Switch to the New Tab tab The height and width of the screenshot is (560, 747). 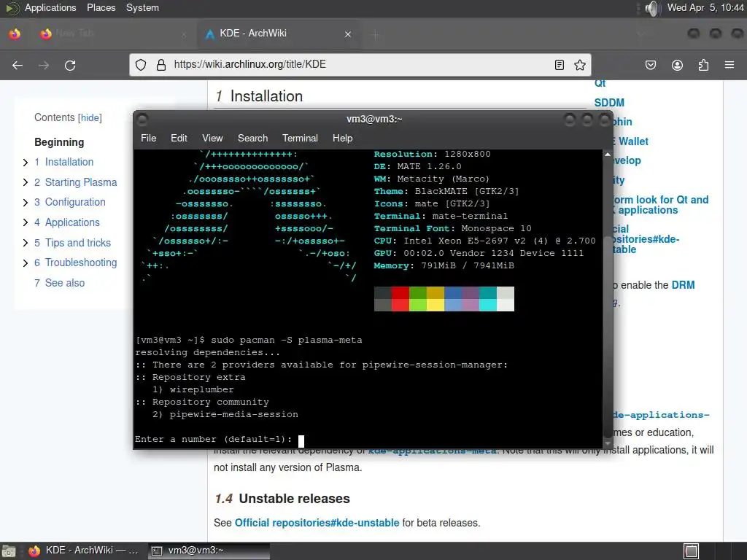coord(112,34)
